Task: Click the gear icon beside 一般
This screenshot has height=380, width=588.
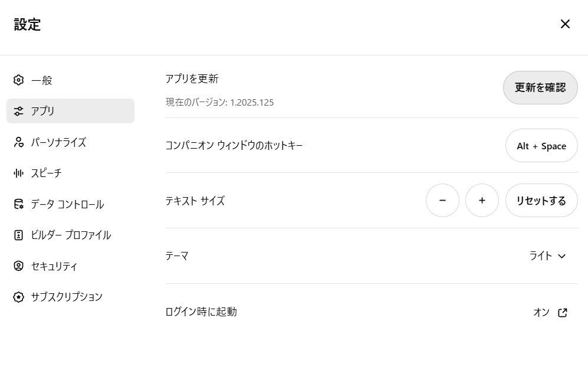Action: click(x=18, y=80)
